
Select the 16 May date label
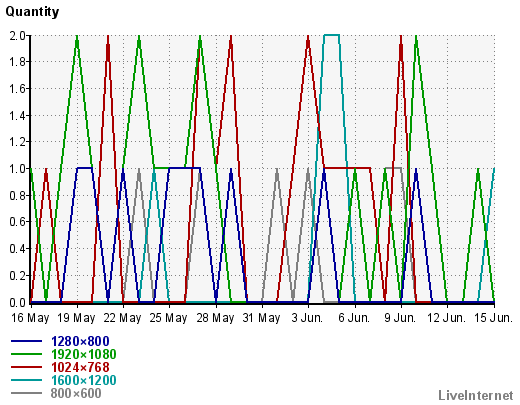point(30,318)
